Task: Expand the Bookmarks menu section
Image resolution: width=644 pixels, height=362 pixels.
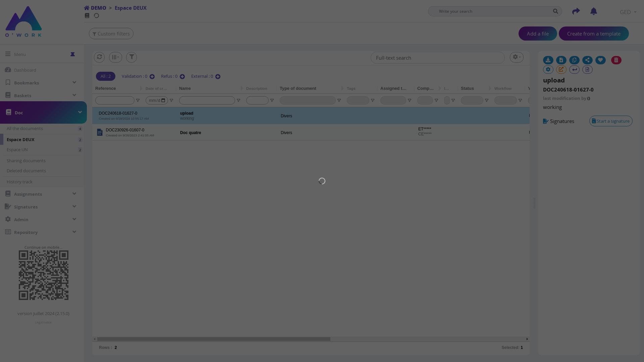Action: tap(74, 82)
